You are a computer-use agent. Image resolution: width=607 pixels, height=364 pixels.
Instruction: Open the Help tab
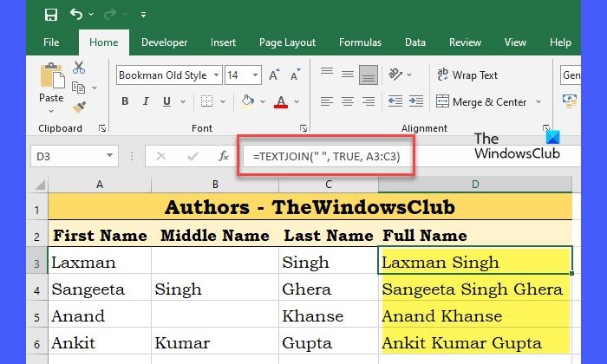click(560, 42)
